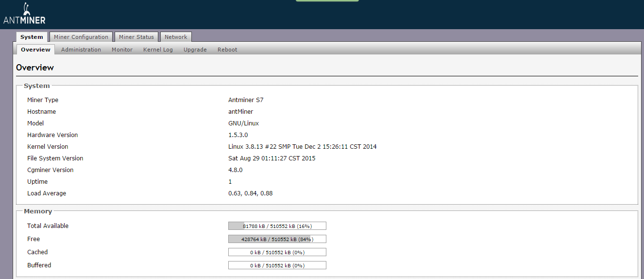The height and width of the screenshot is (279, 644).
Task: Open the Upgrade sub-tab
Action: 195,50
